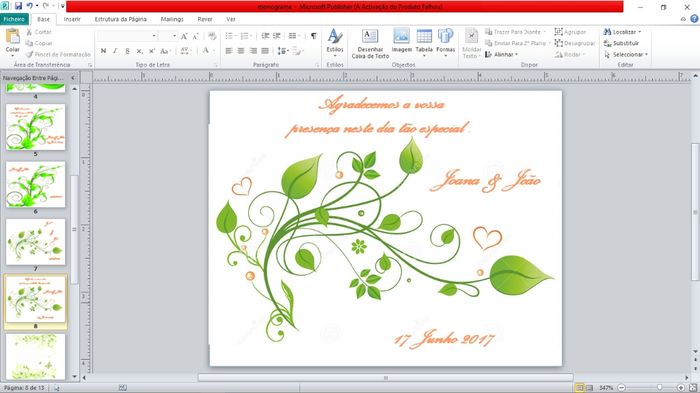Select page 6 thumbnail

[x=35, y=184]
